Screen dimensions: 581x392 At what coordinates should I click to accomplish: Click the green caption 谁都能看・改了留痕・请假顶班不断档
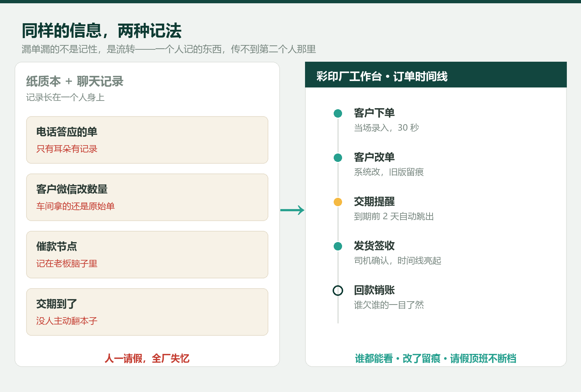click(x=436, y=358)
